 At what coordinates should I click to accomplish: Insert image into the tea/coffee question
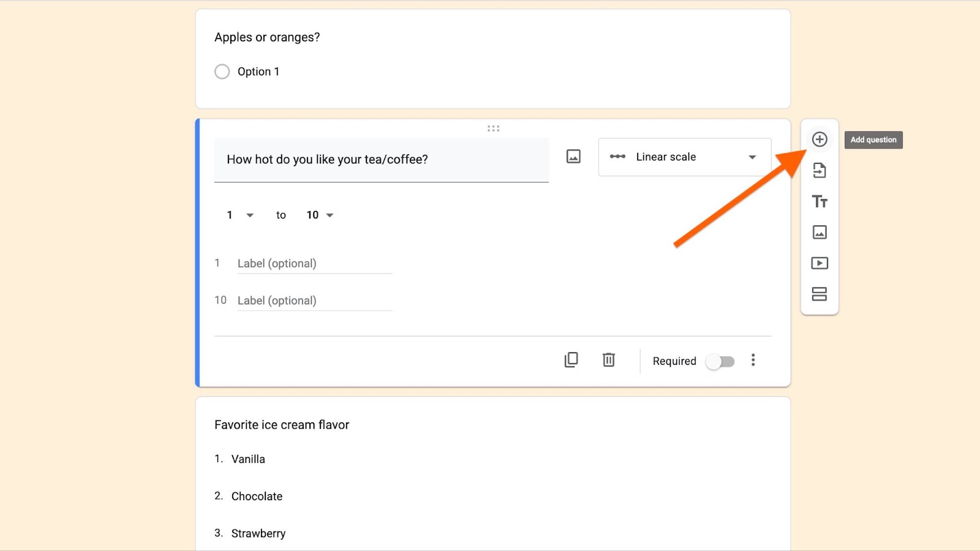point(573,157)
